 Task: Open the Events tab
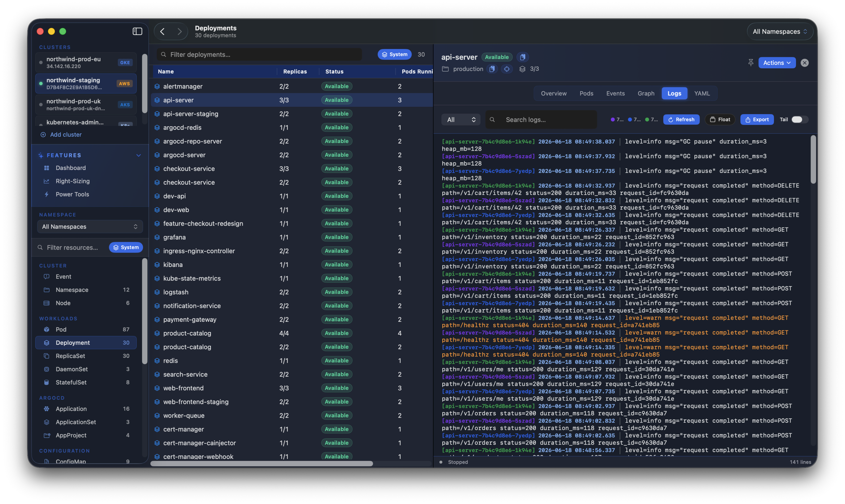pyautogui.click(x=615, y=93)
